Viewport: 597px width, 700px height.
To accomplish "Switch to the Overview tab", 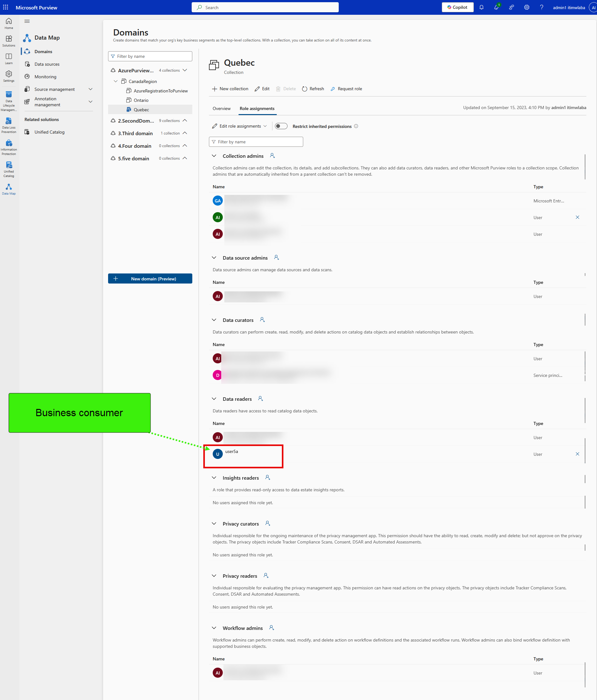I will point(222,108).
